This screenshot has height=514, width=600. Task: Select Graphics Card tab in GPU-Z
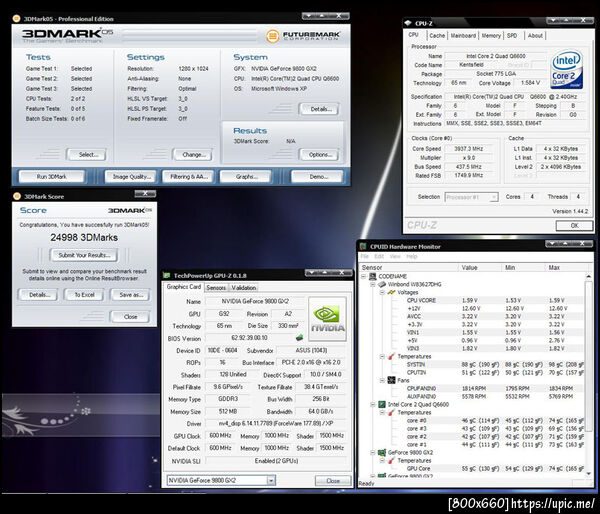click(x=184, y=287)
